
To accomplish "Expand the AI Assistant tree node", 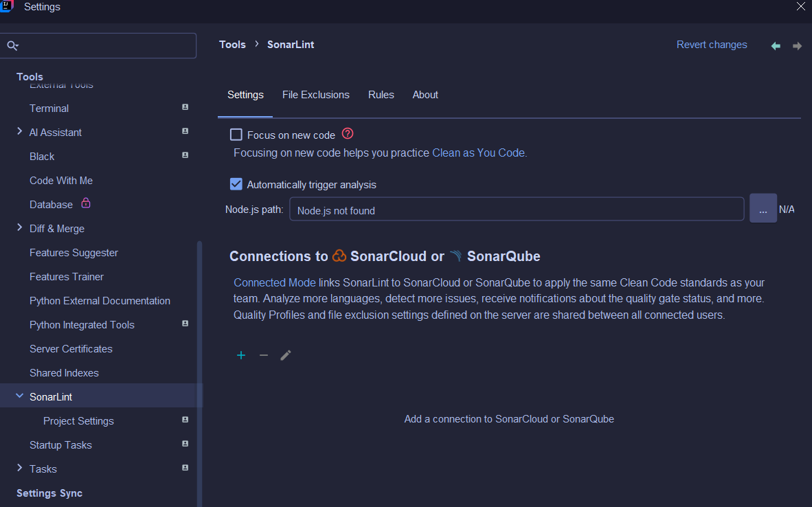I will [20, 131].
